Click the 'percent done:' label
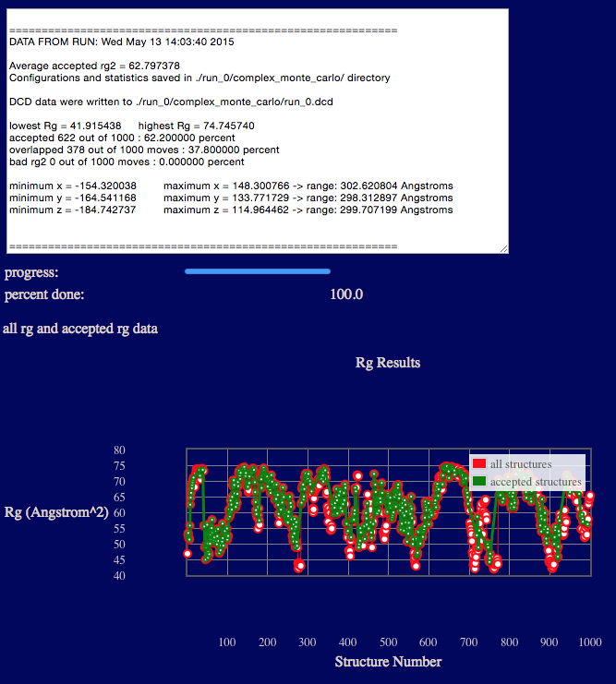Viewport: 616px width, 684px height. (x=44, y=294)
